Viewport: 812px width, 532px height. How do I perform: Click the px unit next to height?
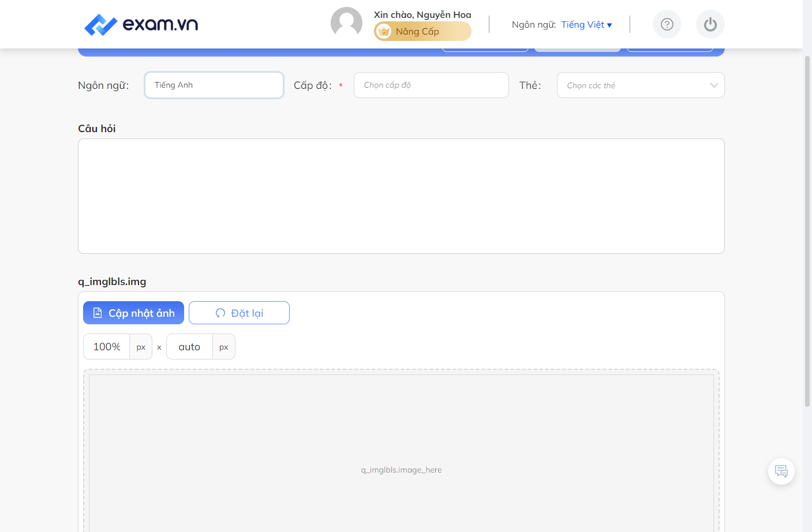click(224, 347)
